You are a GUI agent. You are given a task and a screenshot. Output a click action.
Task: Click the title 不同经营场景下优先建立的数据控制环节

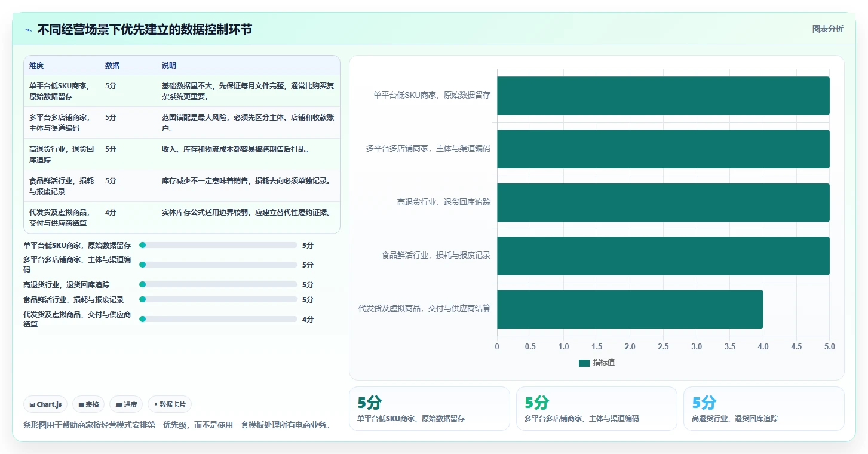click(145, 30)
